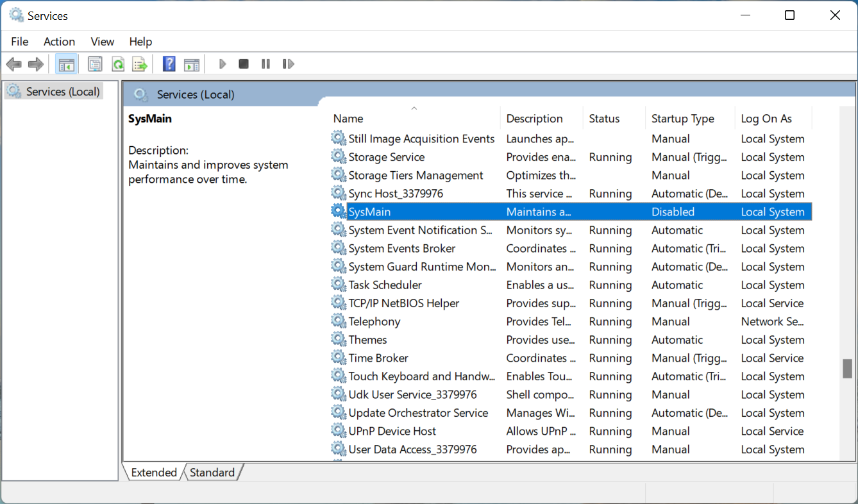Open Help using the question mark icon
Viewport: 858px width, 504px height.
tap(168, 63)
